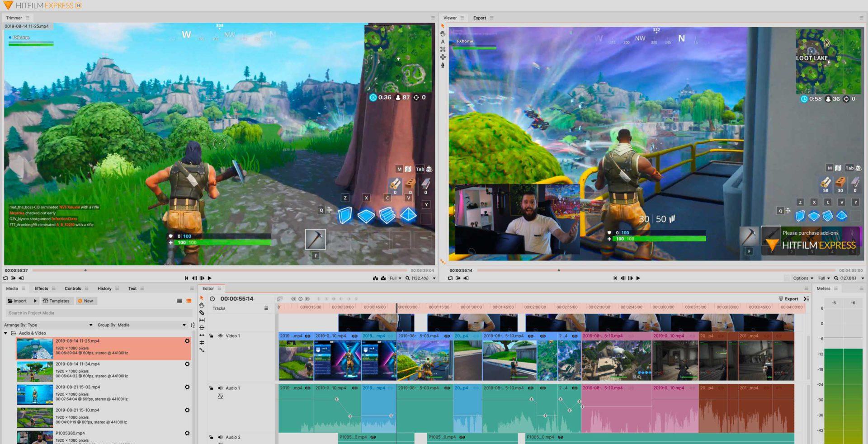The height and width of the screenshot is (444, 868).
Task: Set out point in Viewer
Action: tap(466, 278)
